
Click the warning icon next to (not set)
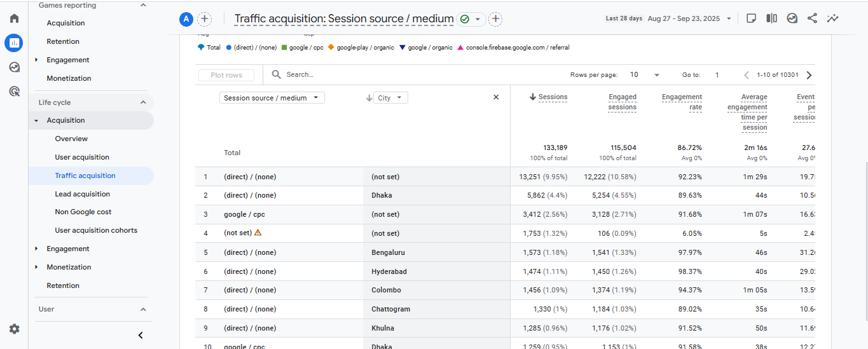coord(258,233)
